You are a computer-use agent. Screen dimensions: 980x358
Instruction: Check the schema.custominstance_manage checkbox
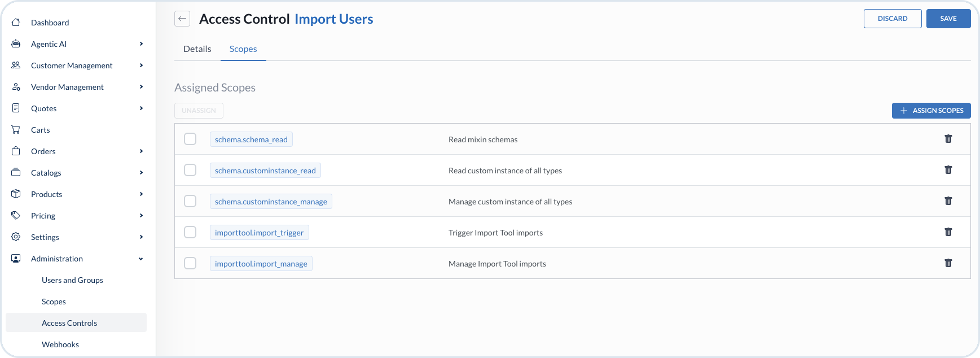coord(190,201)
